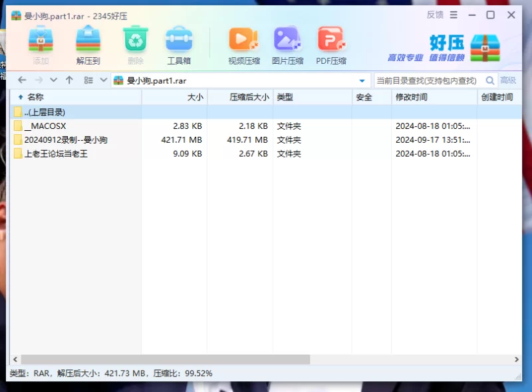Sort by Size (大小) column header
This screenshot has height=392, width=532.
[x=174, y=97]
